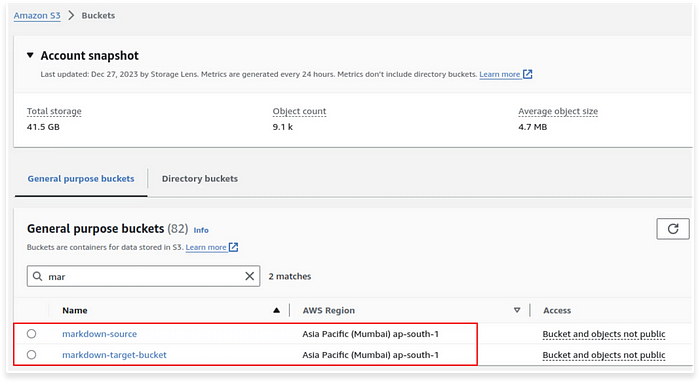The height and width of the screenshot is (383, 700).
Task: Open the markdown-target-bucket link
Action: [114, 354]
